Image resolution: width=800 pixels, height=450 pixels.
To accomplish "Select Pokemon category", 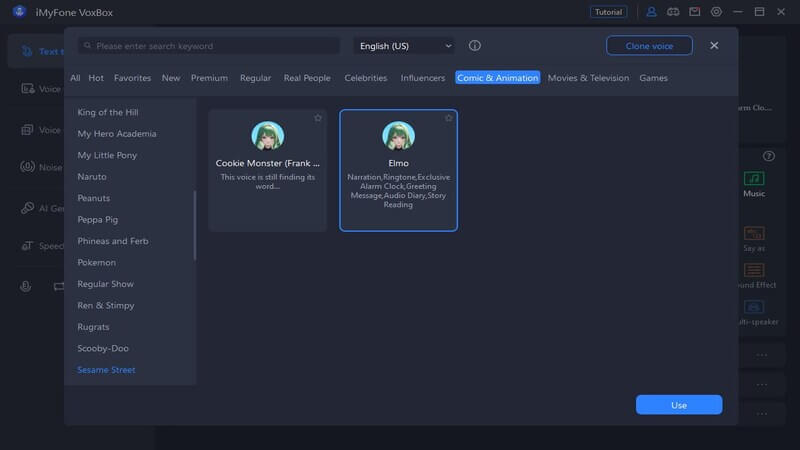I will point(96,262).
